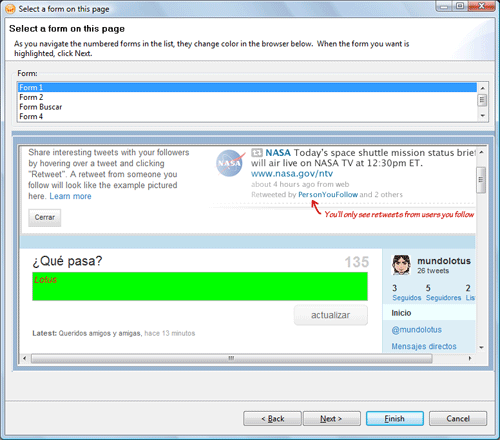Click the PersonYouFollow link
Screen dimensions: 500x440
coord(328,195)
